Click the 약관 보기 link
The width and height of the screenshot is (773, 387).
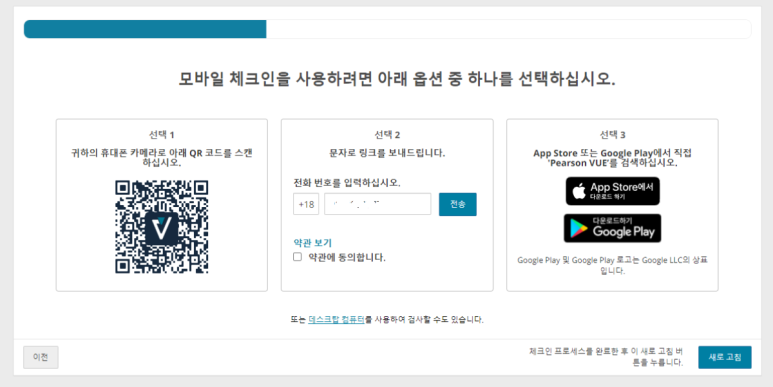313,243
